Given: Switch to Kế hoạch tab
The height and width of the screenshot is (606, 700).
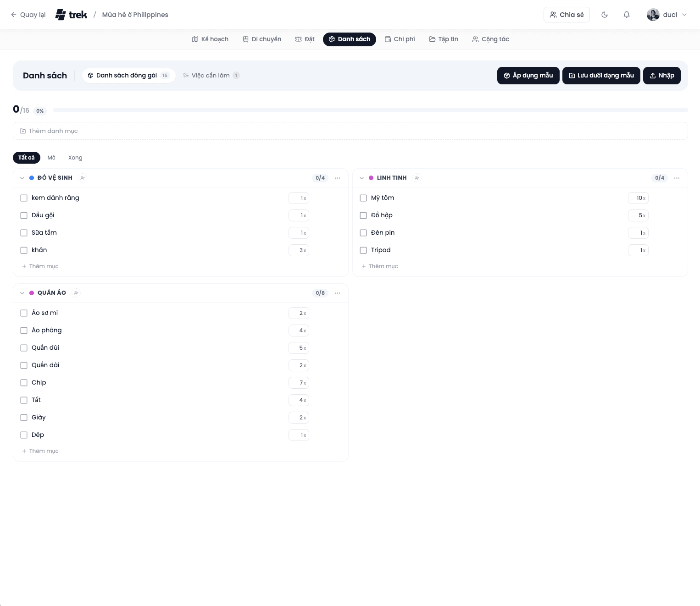Looking at the screenshot, I should [x=210, y=39].
